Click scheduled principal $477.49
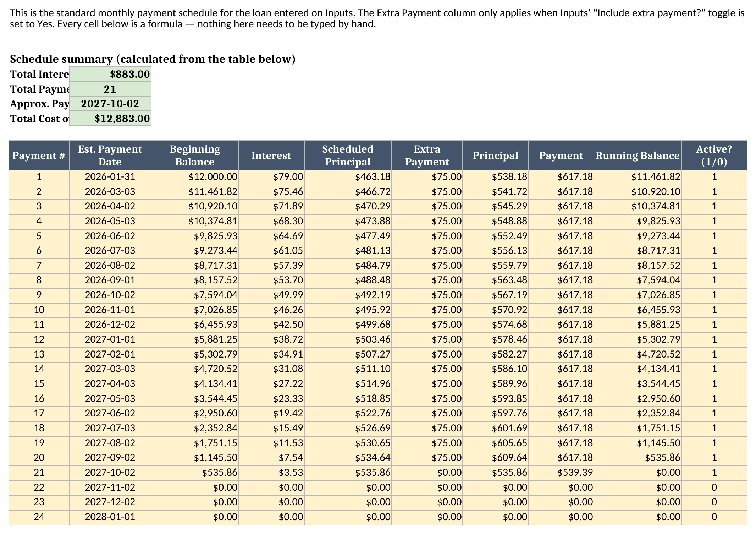Viewport: 756px width, 534px height. 348,236
